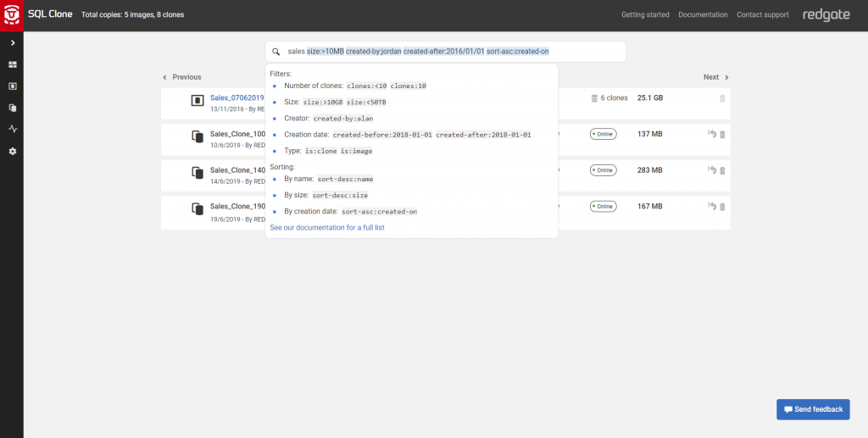Insert the clones:10 filter example
This screenshot has width=868, height=438.
tap(409, 86)
